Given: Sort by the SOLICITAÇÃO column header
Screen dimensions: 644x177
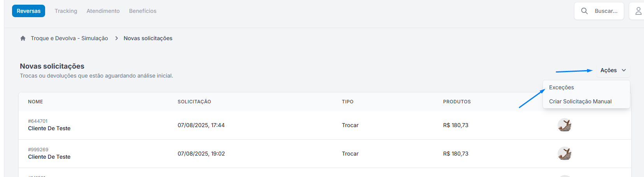Looking at the screenshot, I should click(194, 102).
